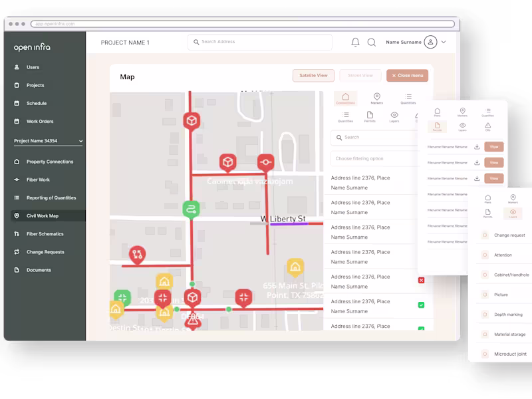This screenshot has width=532, height=399.
Task: Toggle the red X checkbox in address list
Action: (x=421, y=280)
